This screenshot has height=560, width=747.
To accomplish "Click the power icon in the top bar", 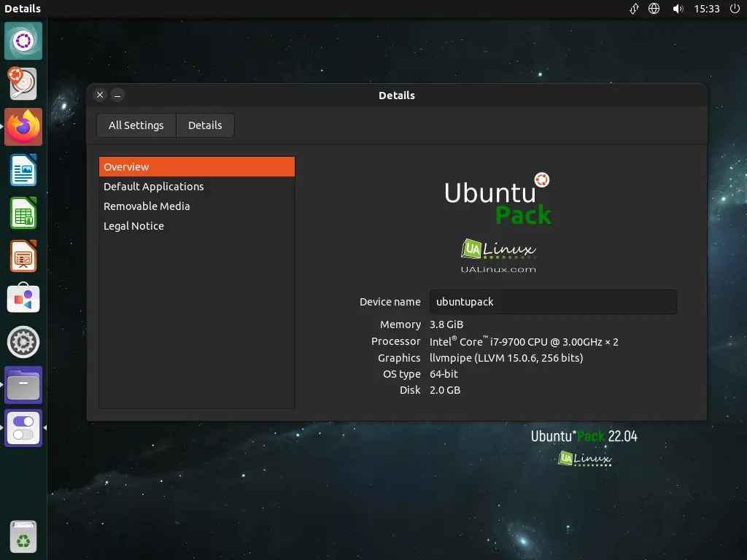I will coord(736,9).
